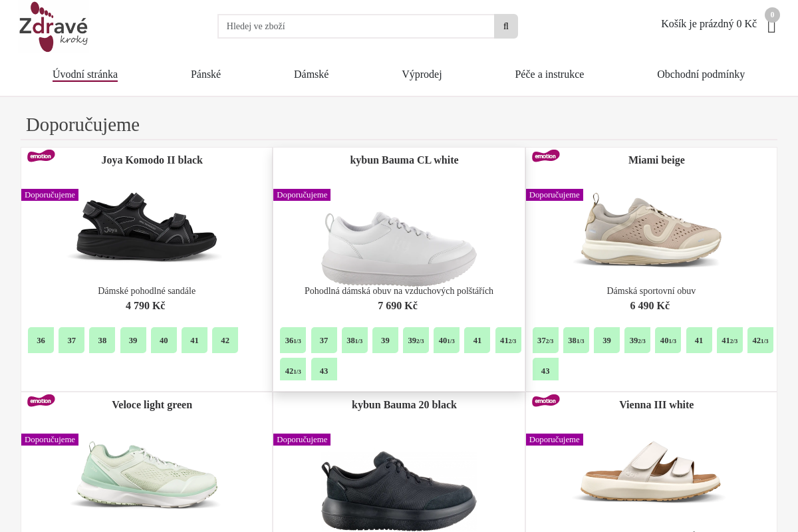798x532 pixels.
Task: Select size 39 2/3 for kybun Bauma CL
Action: click(416, 340)
